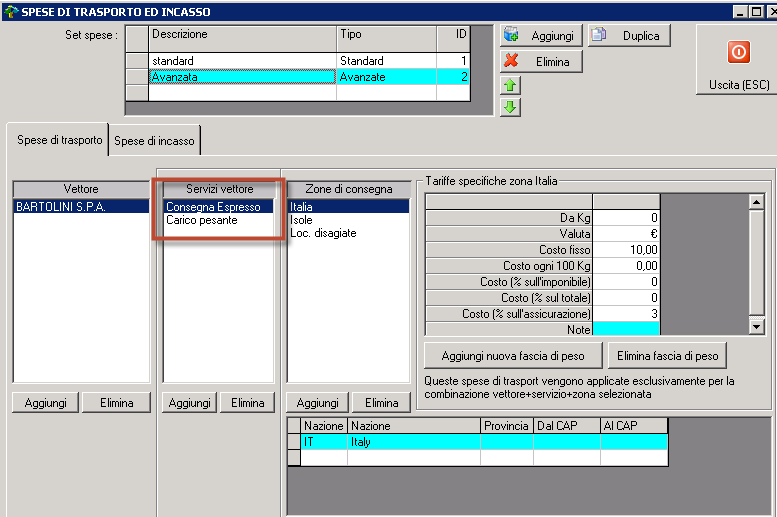Click the Al CAP column header
This screenshot has height=517, width=777.
[634, 426]
